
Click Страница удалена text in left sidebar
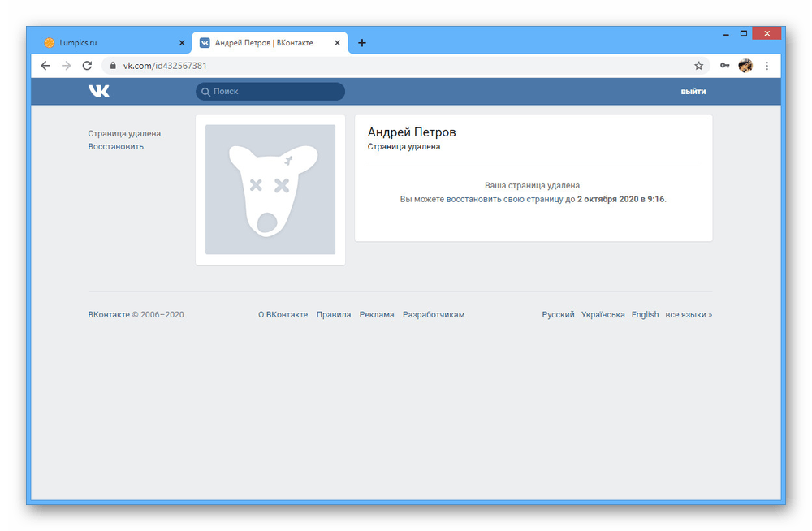pos(125,134)
